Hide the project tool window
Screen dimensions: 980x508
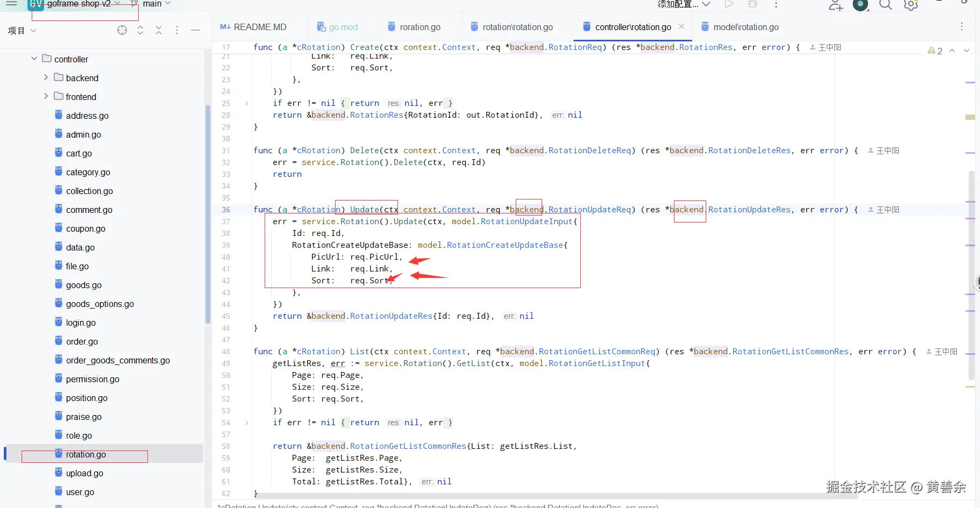coord(195,30)
